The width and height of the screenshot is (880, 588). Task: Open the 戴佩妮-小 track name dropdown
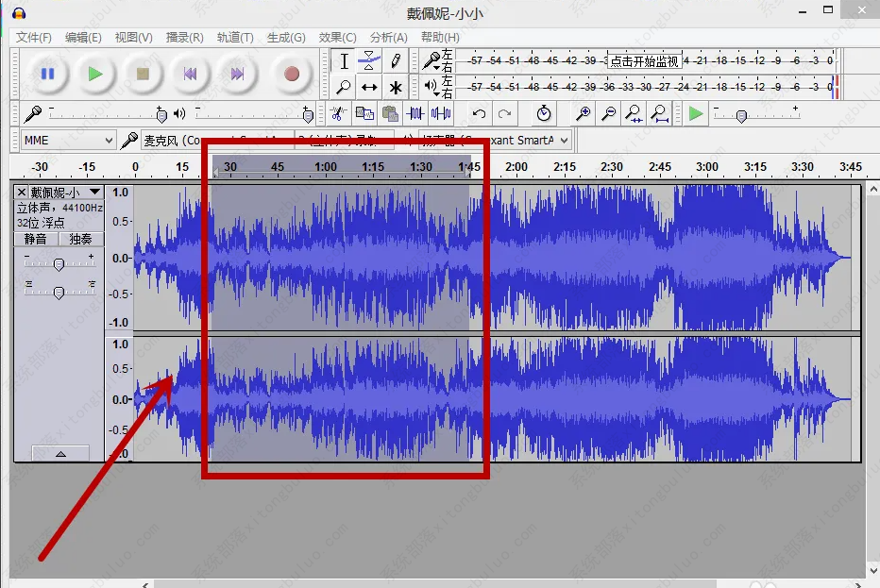[66, 193]
